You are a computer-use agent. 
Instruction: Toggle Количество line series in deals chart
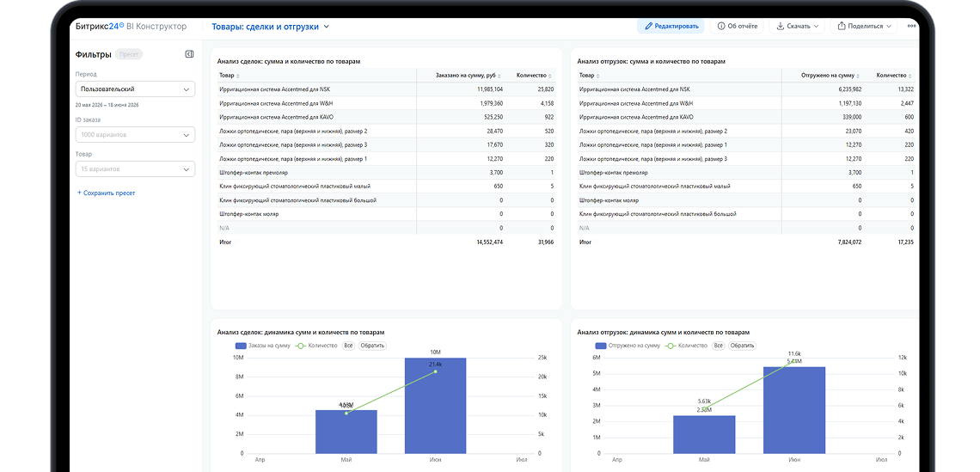pos(317,346)
